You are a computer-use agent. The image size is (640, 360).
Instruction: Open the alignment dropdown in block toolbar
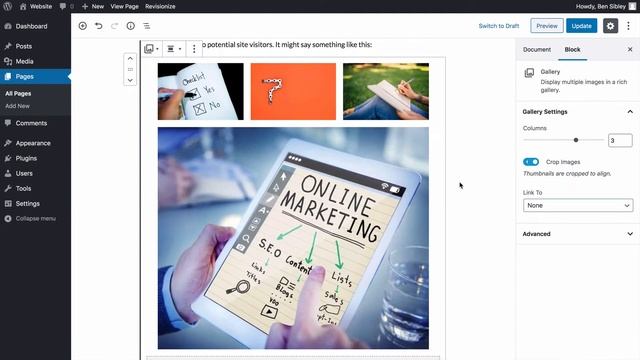(174, 49)
